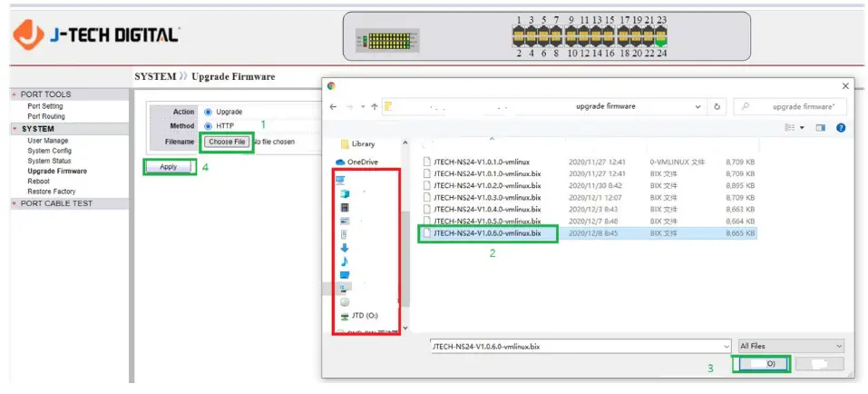The image size is (868, 394).
Task: Open Videos film-strip icon folder
Action: [345, 207]
